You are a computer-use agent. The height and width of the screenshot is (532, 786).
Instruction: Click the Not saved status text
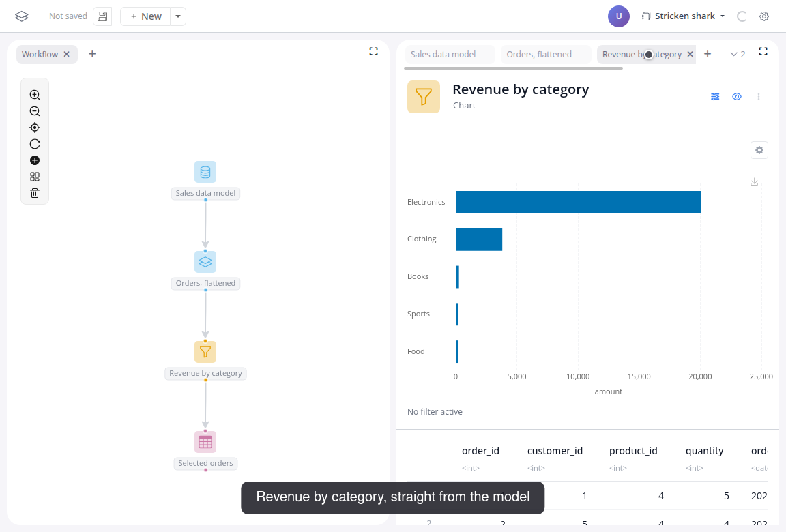tap(68, 16)
